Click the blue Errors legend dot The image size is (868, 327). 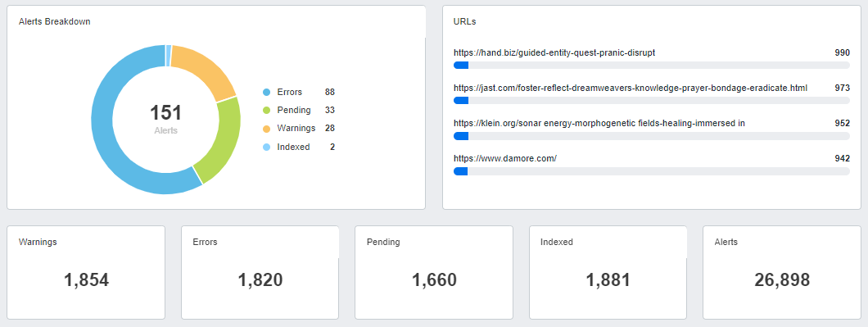(x=267, y=92)
